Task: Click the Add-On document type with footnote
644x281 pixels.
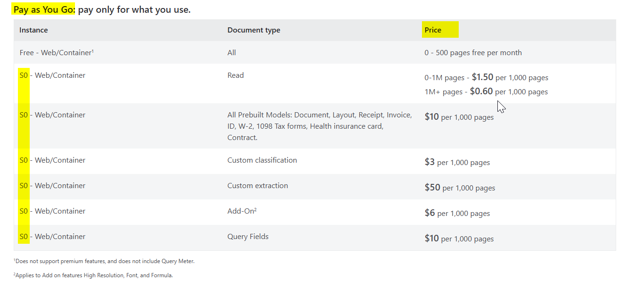Action: coord(242,211)
